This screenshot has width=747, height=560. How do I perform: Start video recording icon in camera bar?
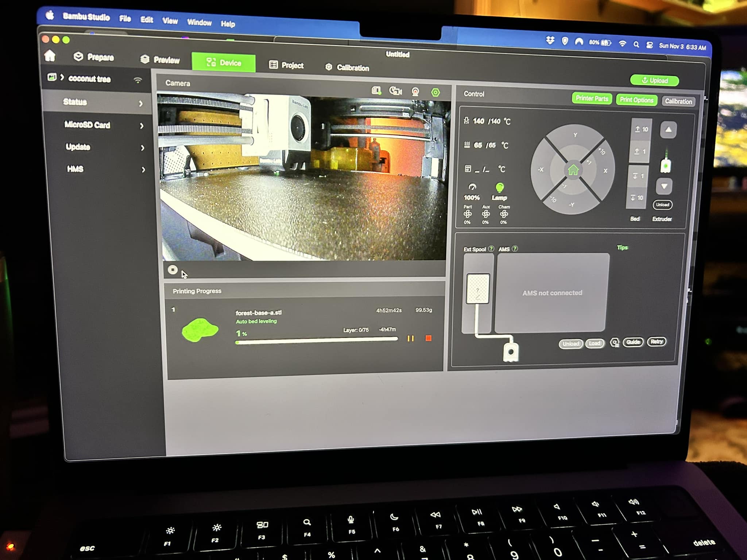click(395, 91)
